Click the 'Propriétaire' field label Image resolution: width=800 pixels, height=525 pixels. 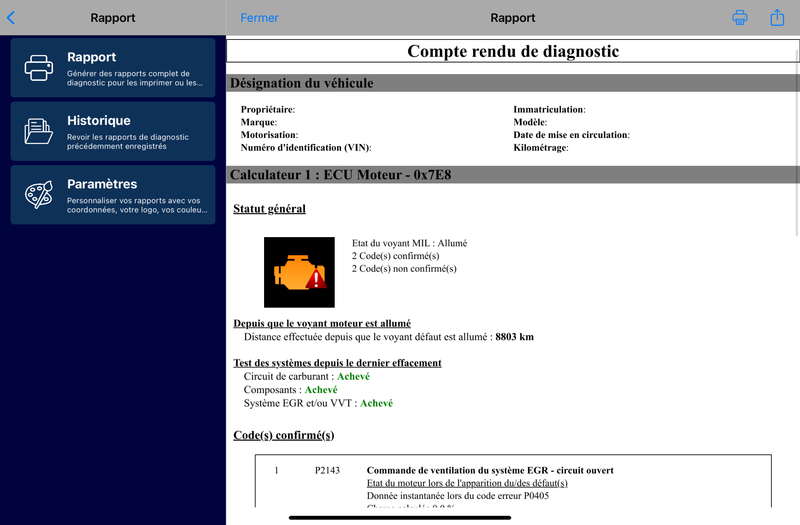tap(267, 109)
